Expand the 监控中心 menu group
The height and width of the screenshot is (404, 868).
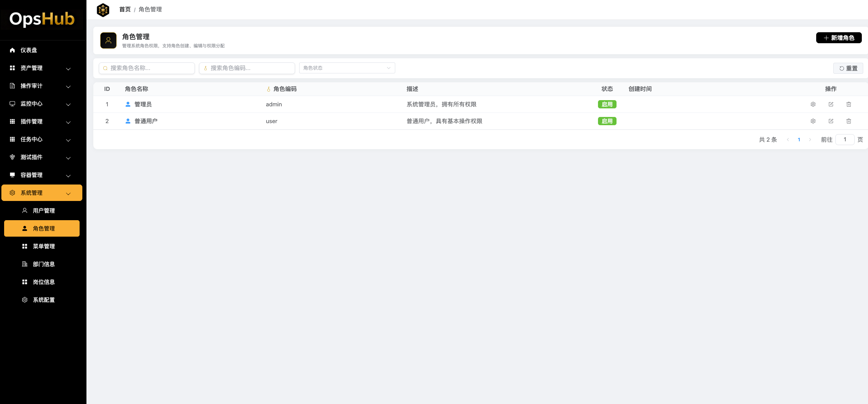(41, 104)
